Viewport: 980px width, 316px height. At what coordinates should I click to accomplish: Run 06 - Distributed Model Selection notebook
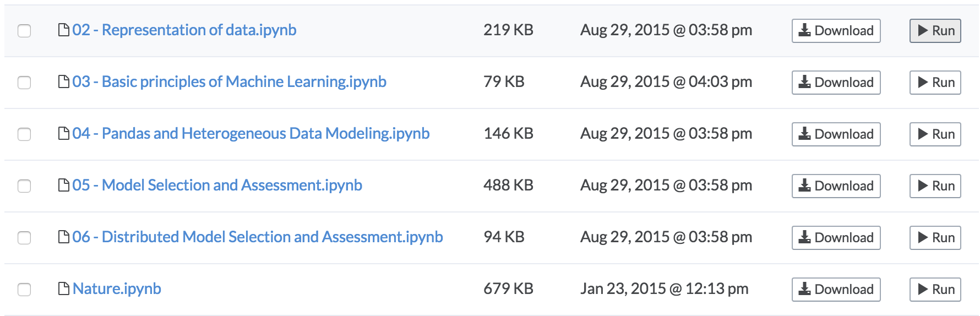tap(935, 238)
